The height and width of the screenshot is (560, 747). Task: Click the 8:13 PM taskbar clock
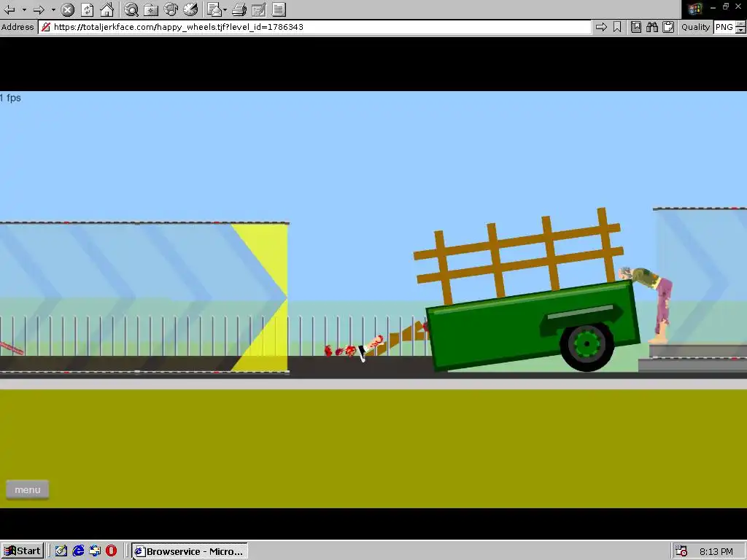coord(716,551)
